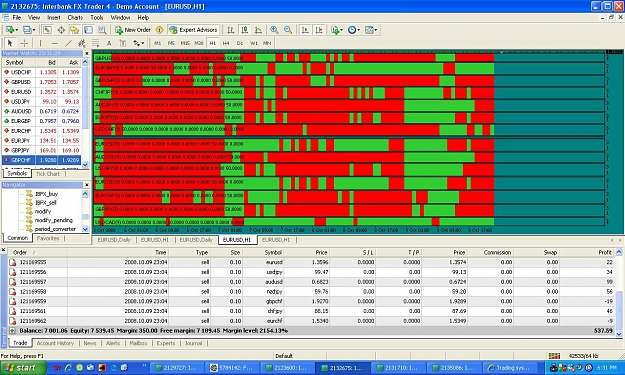This screenshot has height=375, width=625.
Task: Open the Indicators list dropdown
Action: point(337,30)
